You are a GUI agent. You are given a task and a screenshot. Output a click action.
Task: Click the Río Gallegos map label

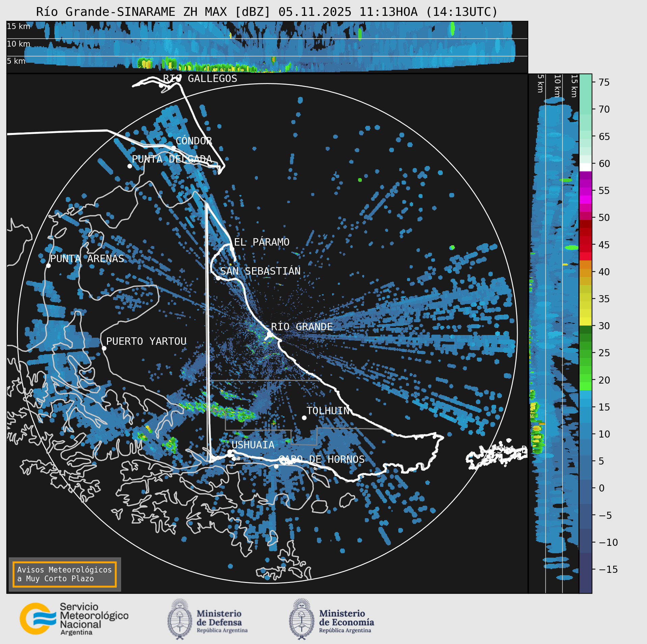coord(200,78)
